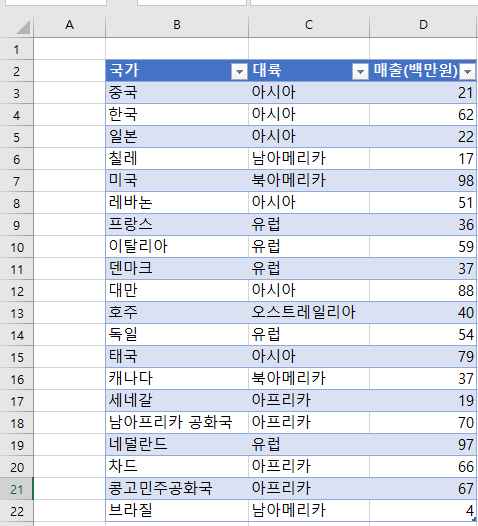Click the 대륙 header cell
The width and height of the screenshot is (478, 526).
(x=309, y=71)
